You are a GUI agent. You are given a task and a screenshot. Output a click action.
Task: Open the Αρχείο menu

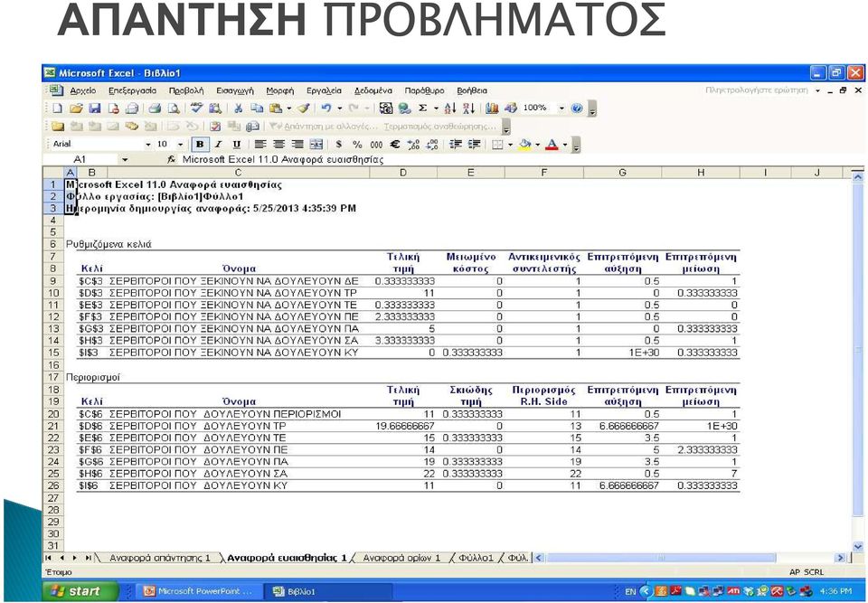tap(83, 90)
